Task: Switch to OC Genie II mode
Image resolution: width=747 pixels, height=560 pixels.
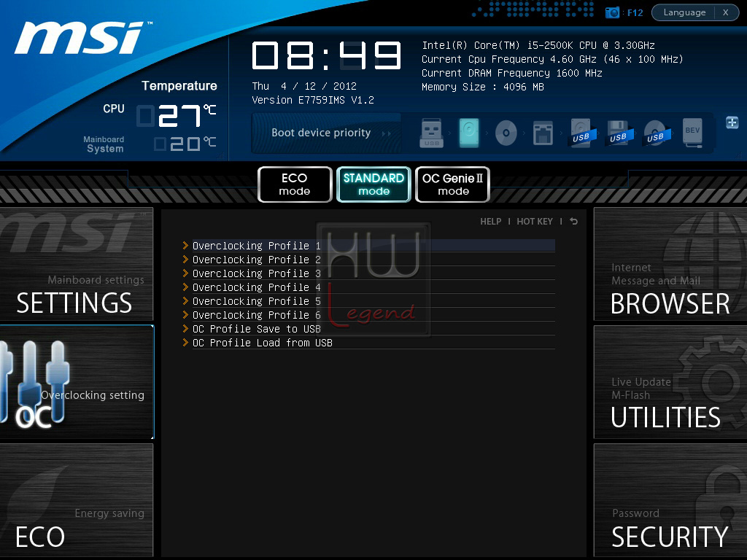Action: (x=452, y=184)
